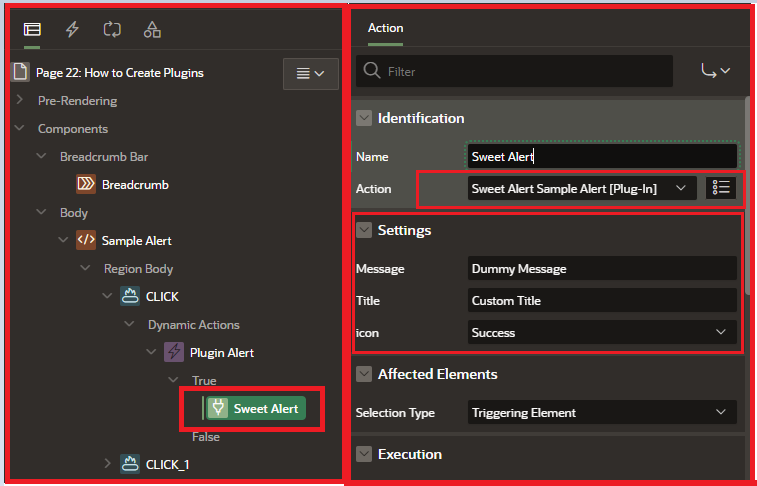757x486 pixels.
Task: Open the Processing tab icon
Action: tap(112, 29)
